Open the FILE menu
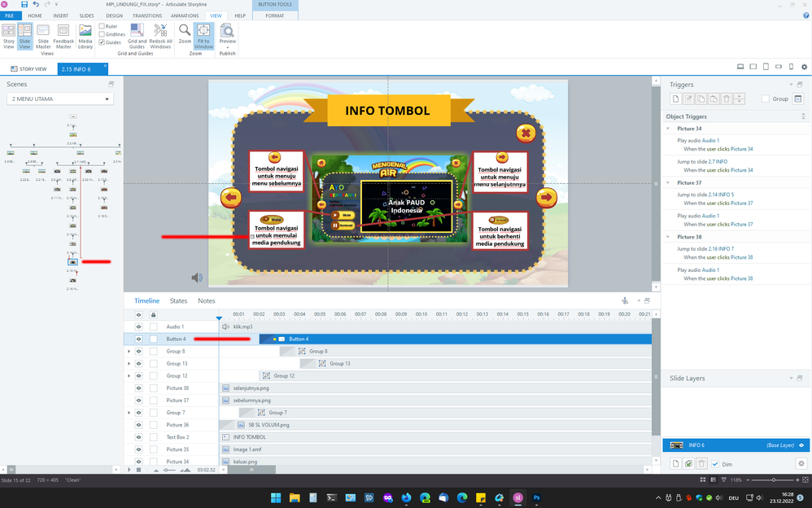Image resolution: width=812 pixels, height=508 pixels. [9, 15]
